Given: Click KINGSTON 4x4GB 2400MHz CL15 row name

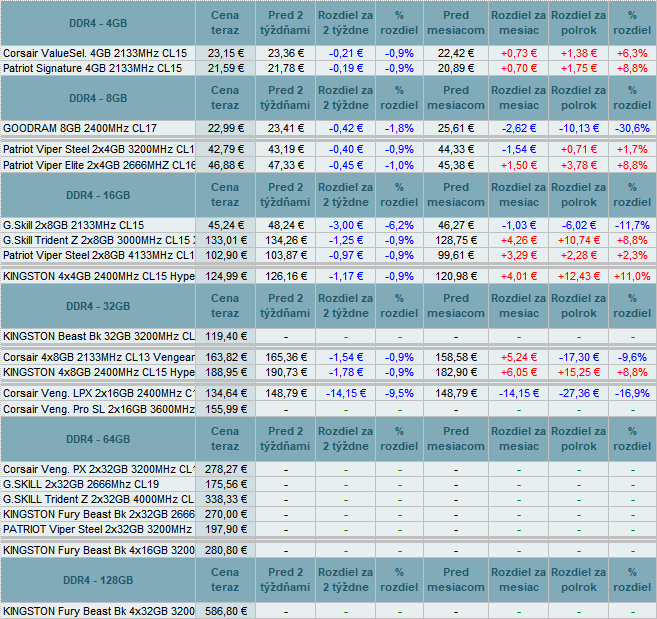Looking at the screenshot, I should (98, 276).
